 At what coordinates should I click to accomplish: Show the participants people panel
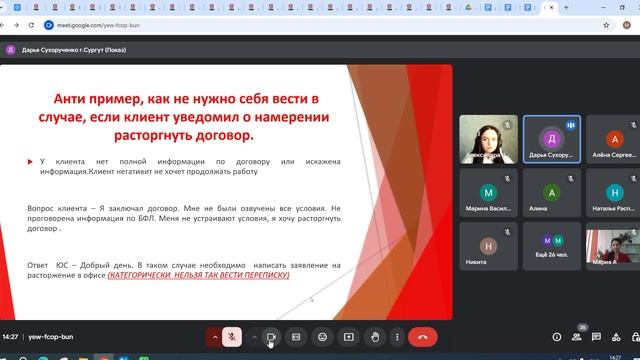click(x=576, y=337)
